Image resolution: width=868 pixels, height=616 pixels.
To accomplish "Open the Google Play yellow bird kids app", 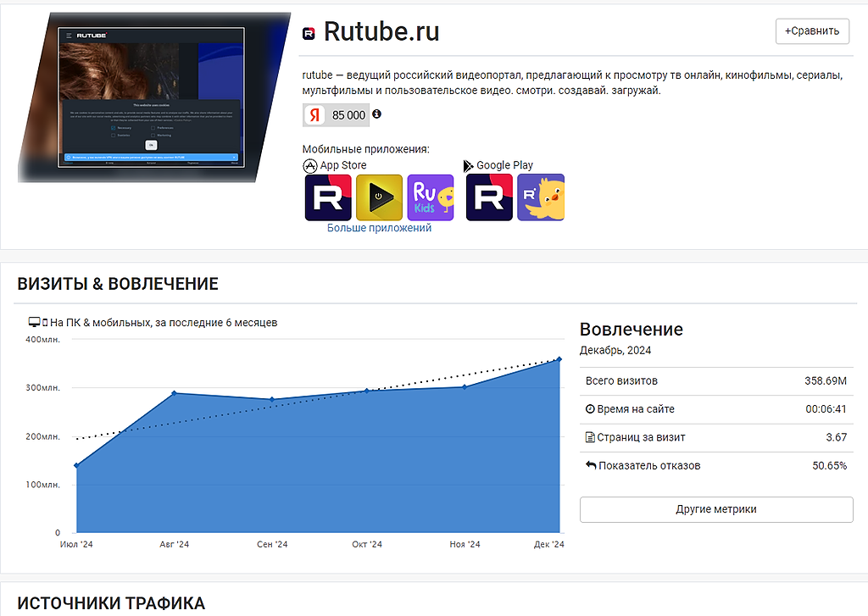I will tap(541, 197).
